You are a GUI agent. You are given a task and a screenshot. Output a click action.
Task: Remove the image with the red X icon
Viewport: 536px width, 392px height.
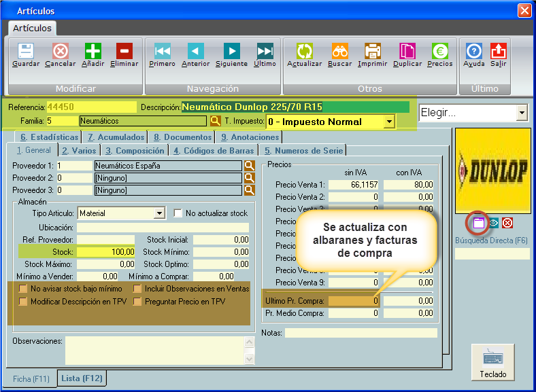pos(507,224)
